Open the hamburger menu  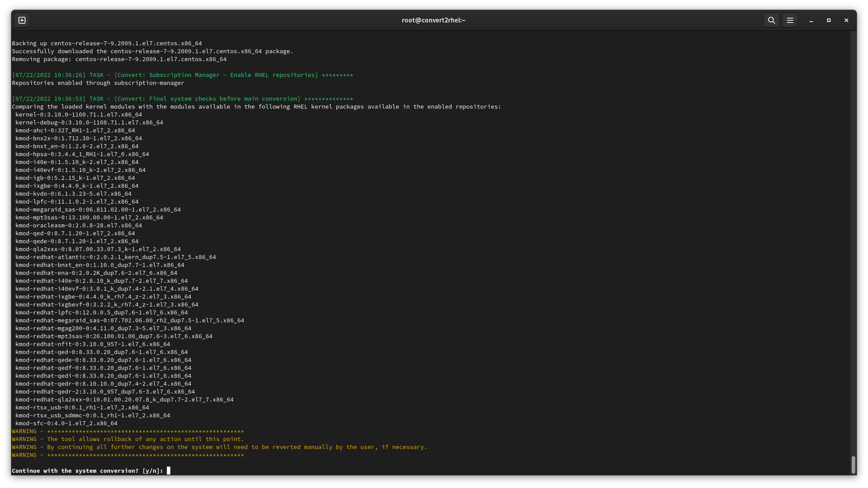[790, 20]
